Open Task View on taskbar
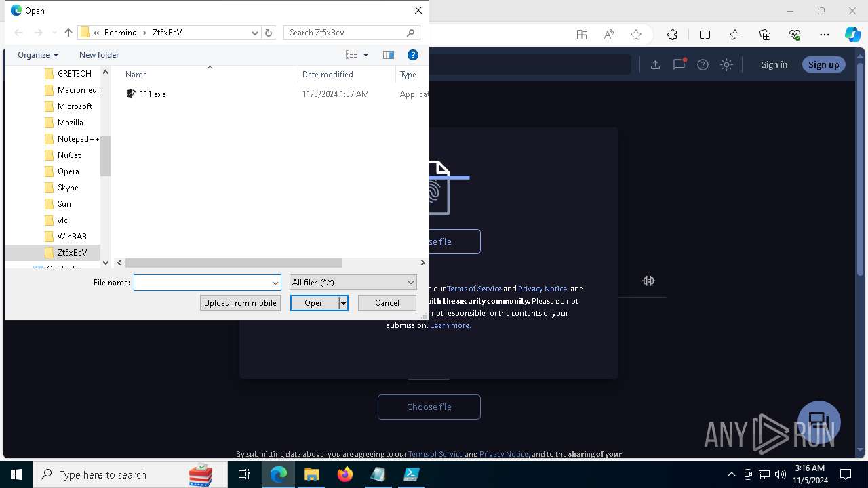The image size is (868, 488). (x=244, y=474)
